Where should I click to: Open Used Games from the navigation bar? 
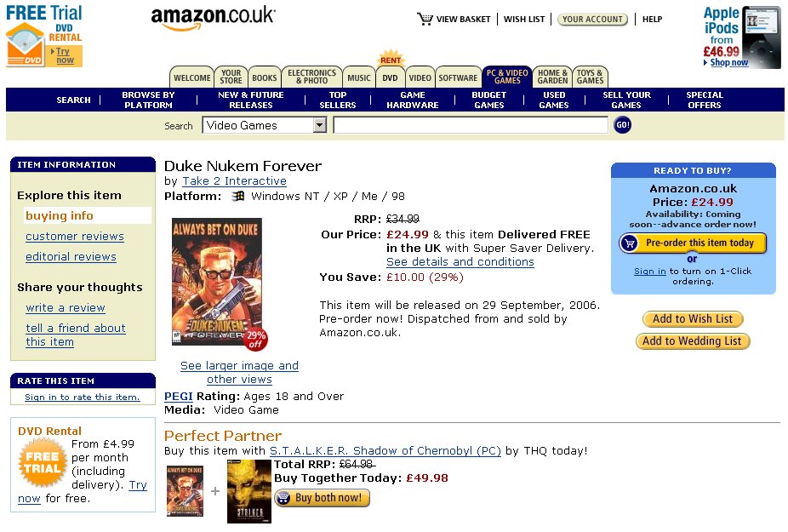tap(554, 100)
